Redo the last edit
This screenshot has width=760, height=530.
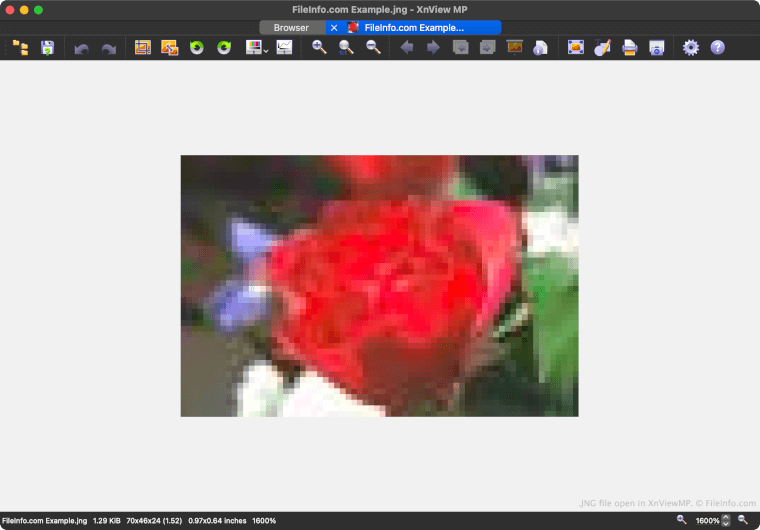[x=109, y=48]
